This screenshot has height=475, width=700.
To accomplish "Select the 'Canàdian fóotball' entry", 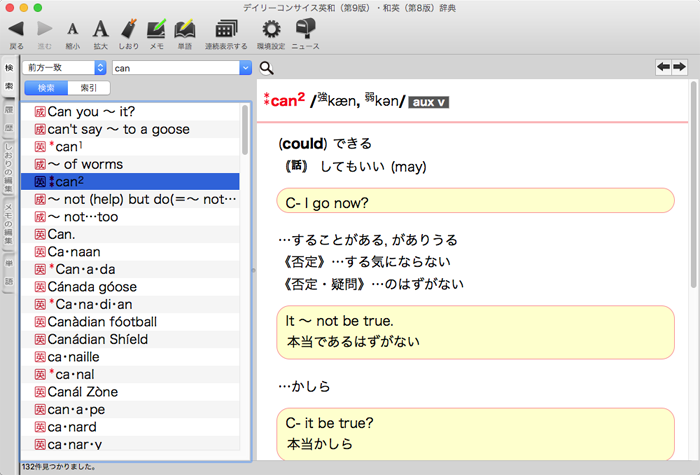I will click(x=130, y=322).
